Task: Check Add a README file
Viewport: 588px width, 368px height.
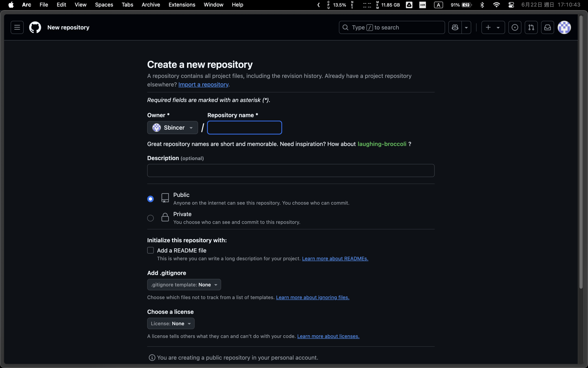Action: pos(151,250)
